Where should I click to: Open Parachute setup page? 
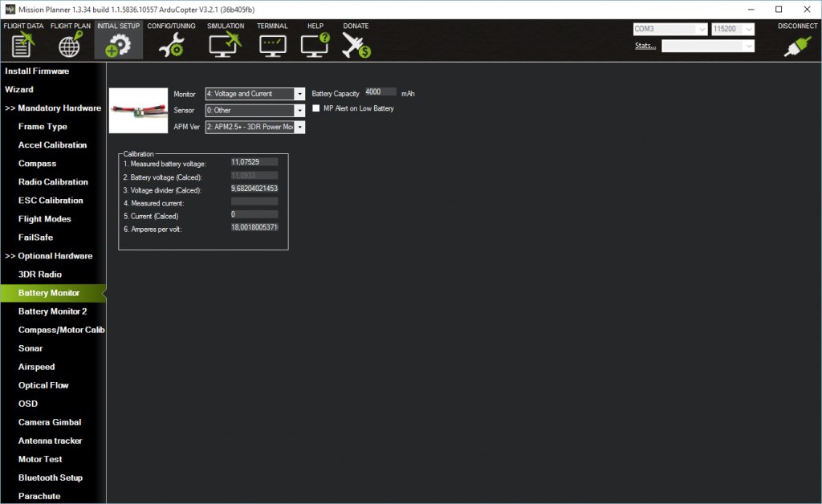pyautogui.click(x=39, y=496)
